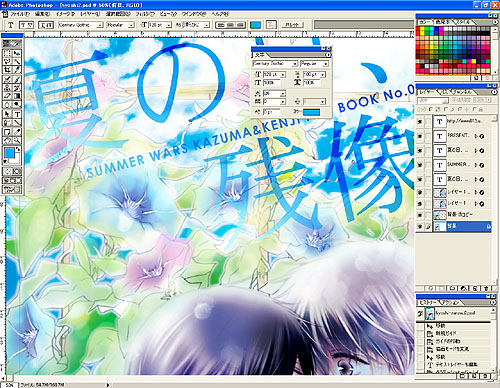Select the Crop tool
The image size is (500, 388).
(7, 70)
